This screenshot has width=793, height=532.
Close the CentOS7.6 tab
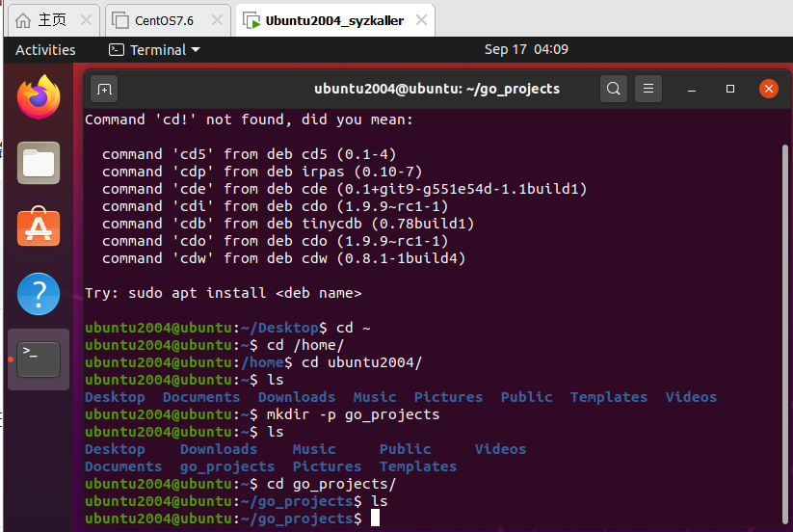pyautogui.click(x=216, y=20)
